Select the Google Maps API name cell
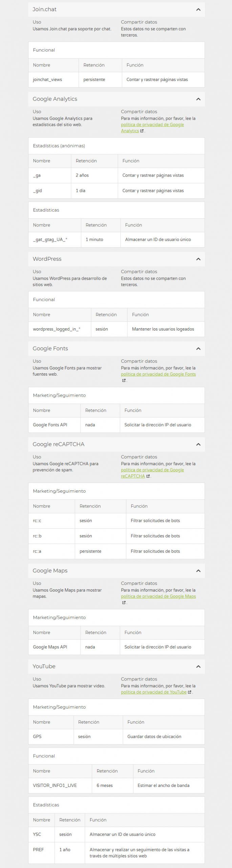The height and width of the screenshot is (868, 232). point(54,647)
